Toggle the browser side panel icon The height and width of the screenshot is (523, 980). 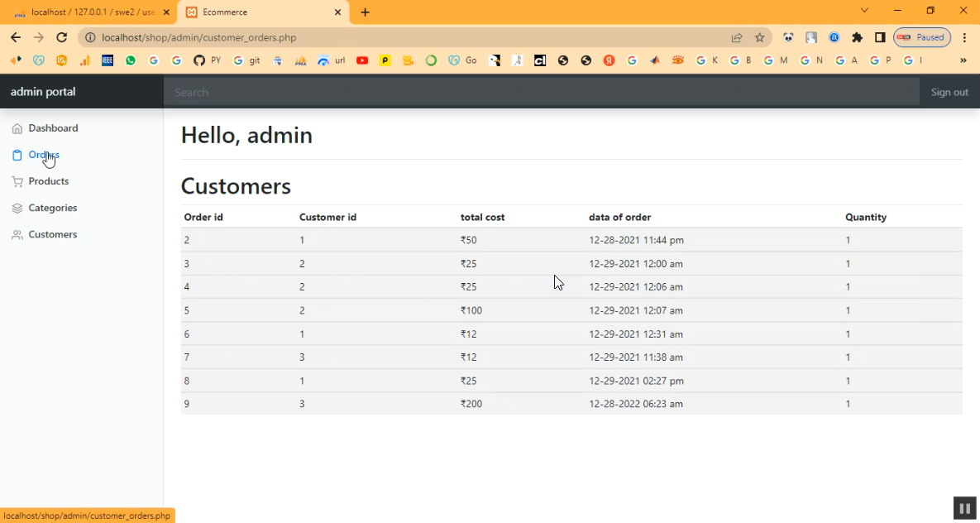point(879,37)
